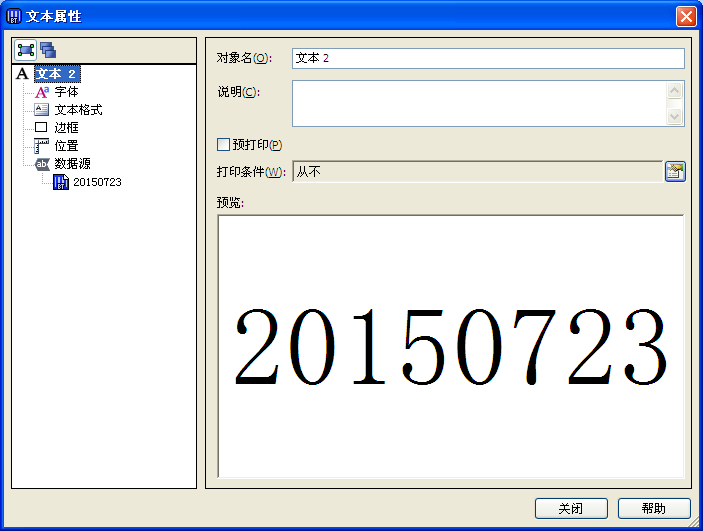The height and width of the screenshot is (531, 703).
Task: Click the 边框 border rectangle icon
Action: (41, 128)
